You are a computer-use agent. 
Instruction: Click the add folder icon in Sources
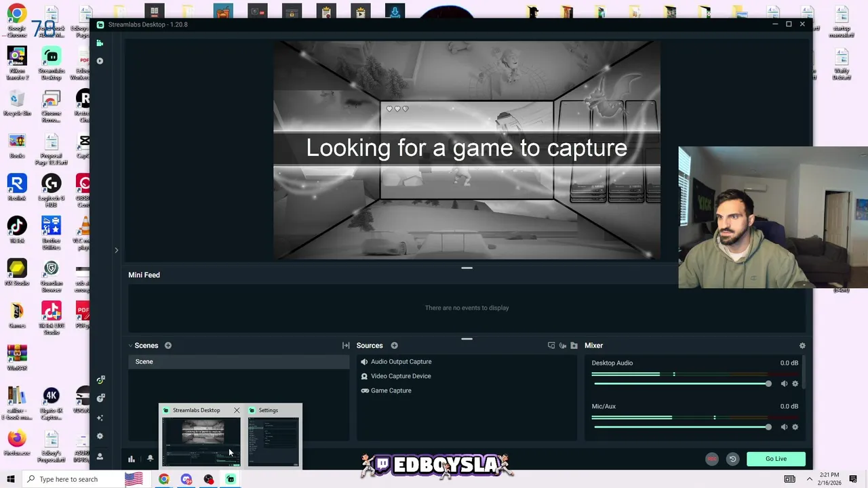tap(574, 346)
